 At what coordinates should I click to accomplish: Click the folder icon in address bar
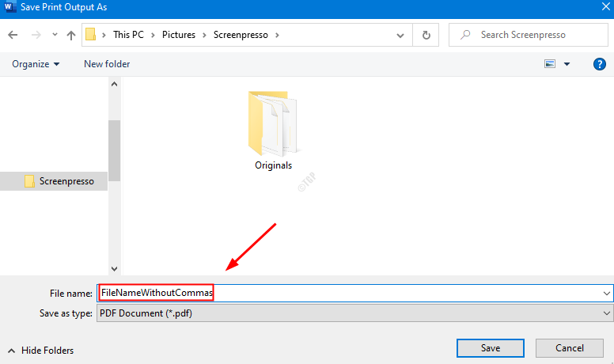(91, 35)
